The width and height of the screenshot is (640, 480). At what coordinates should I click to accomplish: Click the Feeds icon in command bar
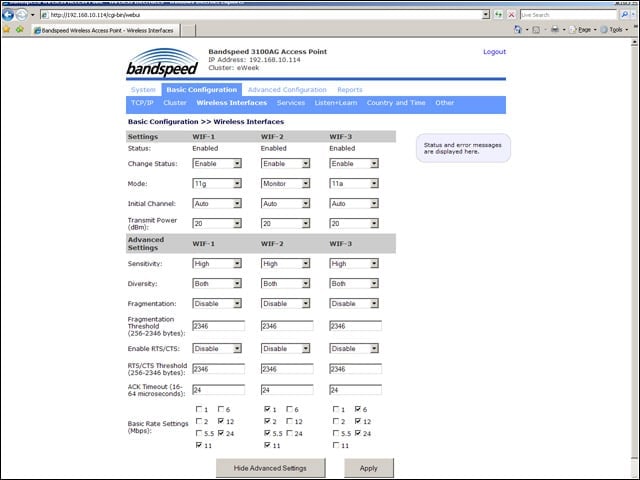[536, 30]
